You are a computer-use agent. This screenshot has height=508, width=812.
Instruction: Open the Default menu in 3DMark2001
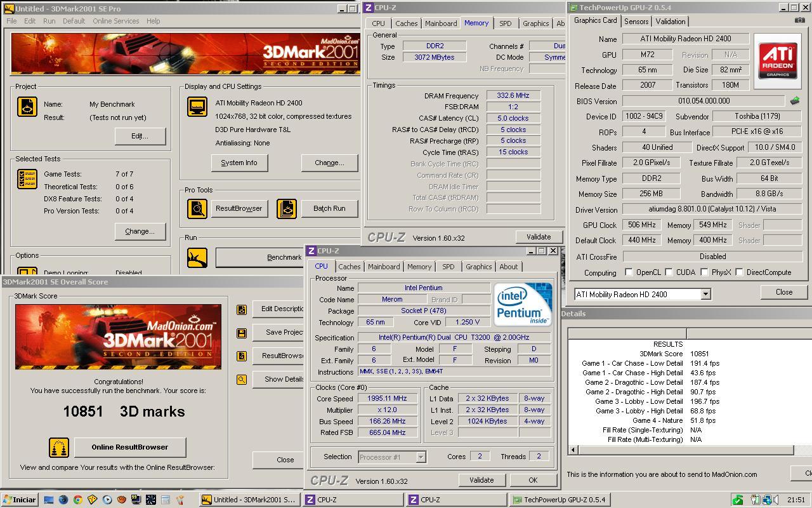pos(74,21)
